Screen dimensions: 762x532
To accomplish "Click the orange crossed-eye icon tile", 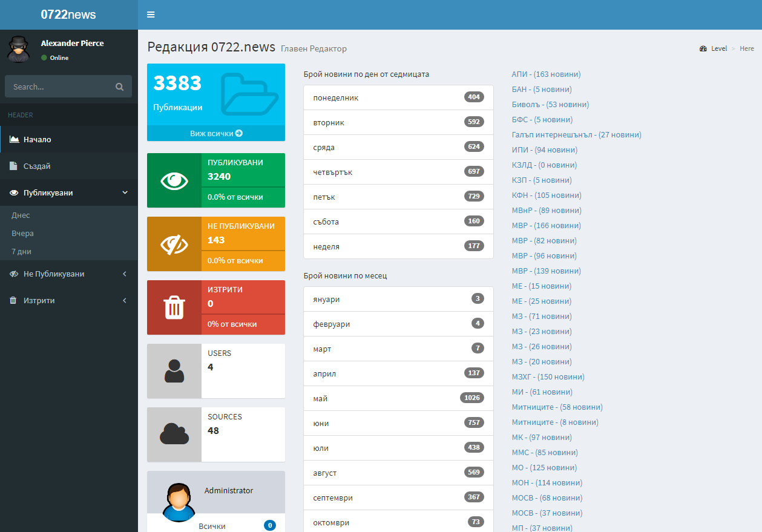I will [x=174, y=244].
